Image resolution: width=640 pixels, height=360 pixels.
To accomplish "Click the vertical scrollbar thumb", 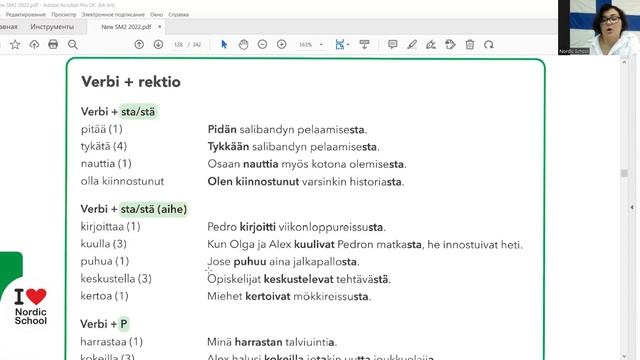I will click(x=624, y=173).
